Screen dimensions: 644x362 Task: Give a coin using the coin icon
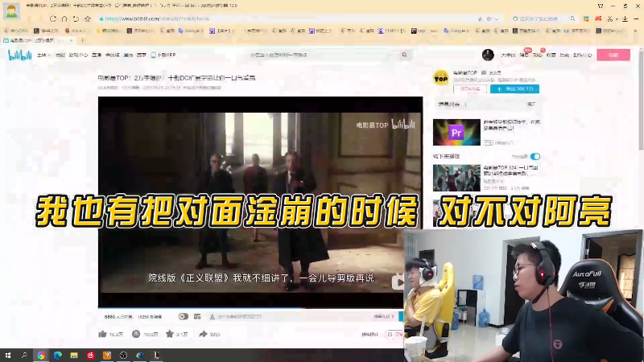pos(136,334)
